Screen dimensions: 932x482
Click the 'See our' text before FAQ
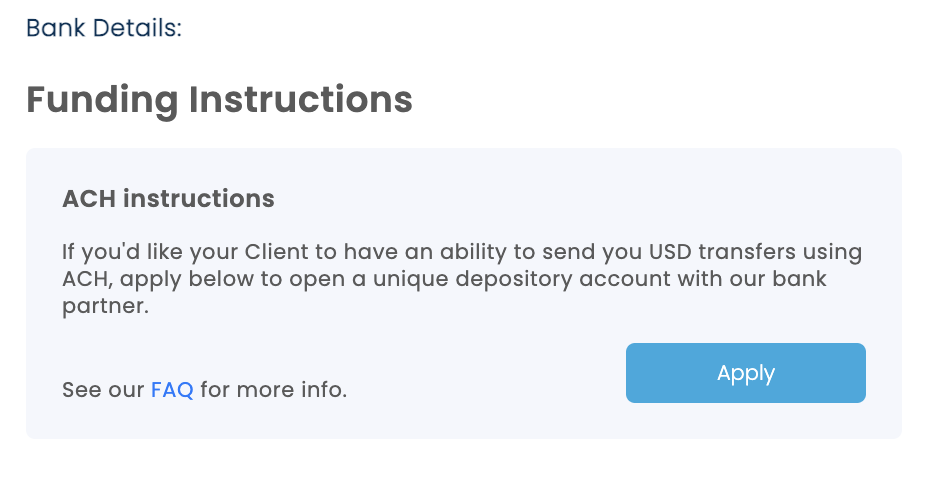click(x=103, y=389)
